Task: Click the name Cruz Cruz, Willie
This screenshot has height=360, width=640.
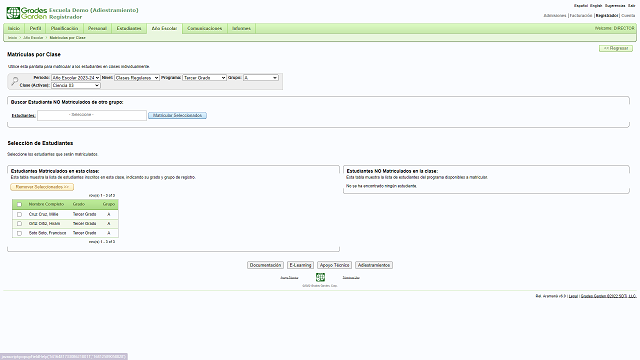Action: coord(44,214)
